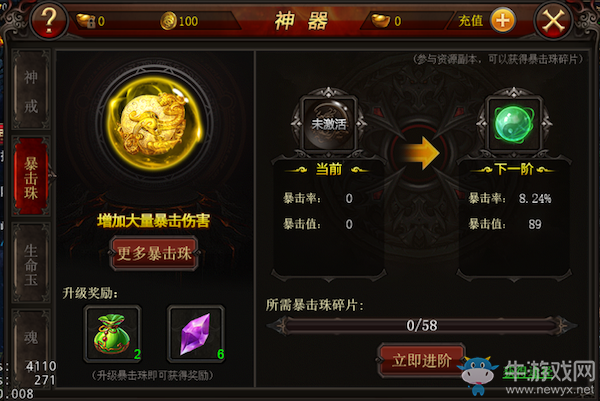Select the locked gold ingot currency icon
Viewport: 600px width, 401px height.
pyautogui.click(x=86, y=21)
